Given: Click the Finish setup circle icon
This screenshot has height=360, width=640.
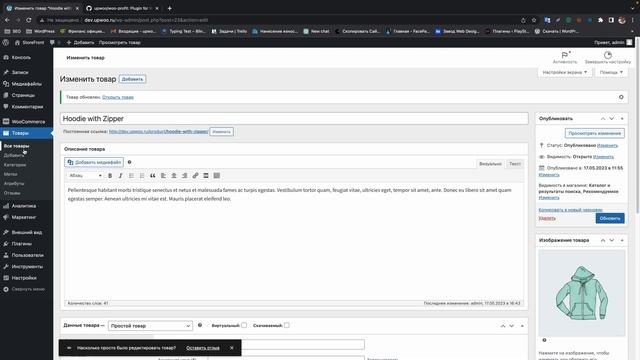Looking at the screenshot, I should click(x=608, y=55).
